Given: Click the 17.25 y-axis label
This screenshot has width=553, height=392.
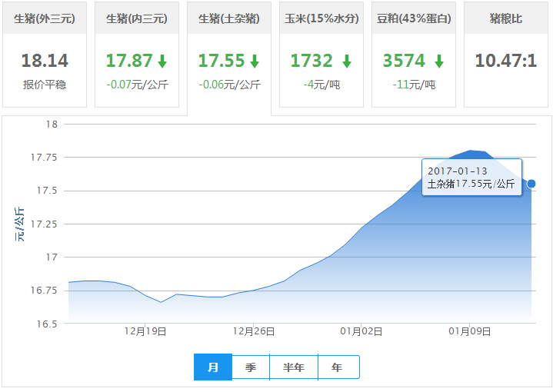Looking at the screenshot, I should [x=44, y=224].
